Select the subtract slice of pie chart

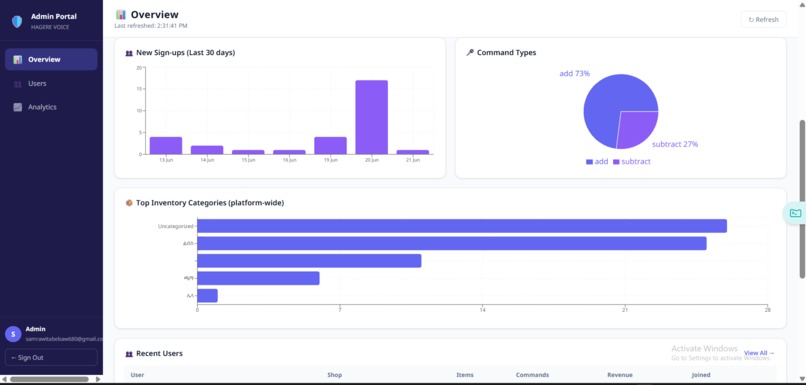pyautogui.click(x=637, y=129)
